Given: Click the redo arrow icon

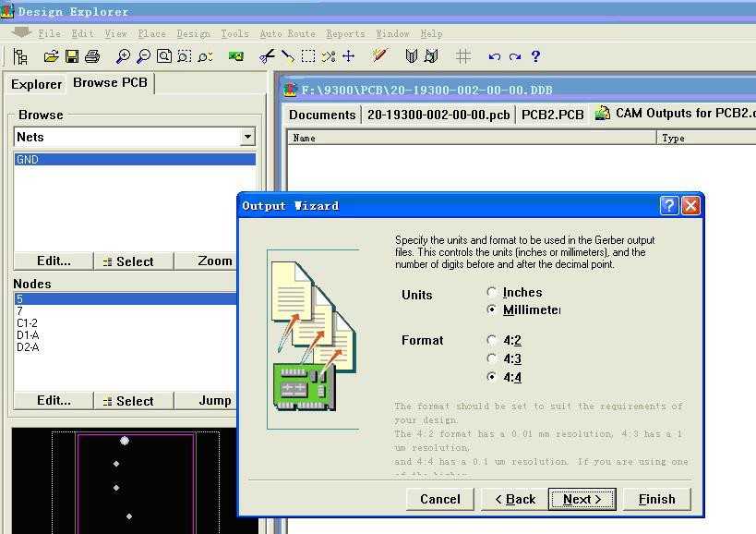Looking at the screenshot, I should [x=515, y=57].
